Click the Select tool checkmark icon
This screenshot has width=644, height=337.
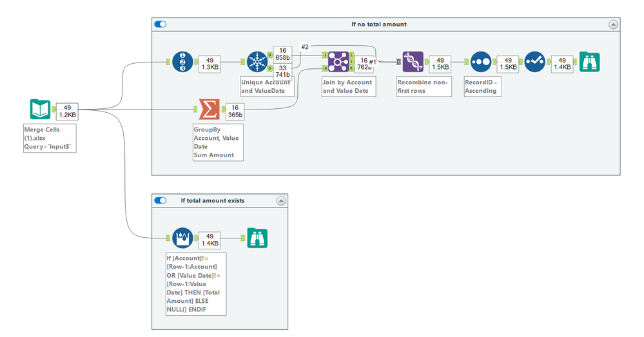pos(535,62)
